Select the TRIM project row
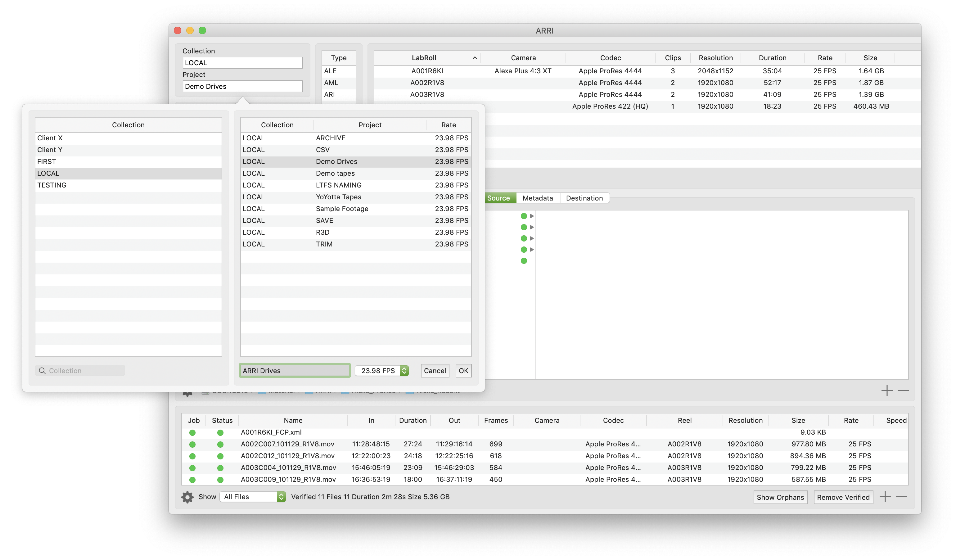This screenshot has width=956, height=560. tap(356, 244)
